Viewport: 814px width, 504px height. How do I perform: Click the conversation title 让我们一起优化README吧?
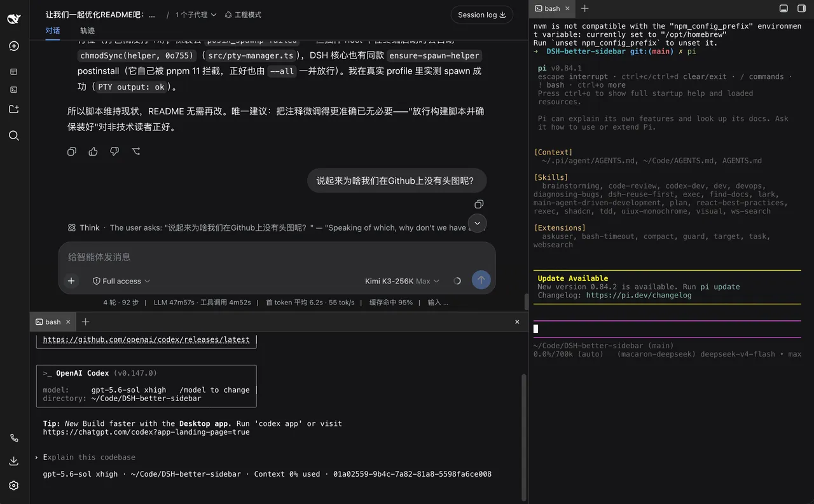tap(100, 15)
